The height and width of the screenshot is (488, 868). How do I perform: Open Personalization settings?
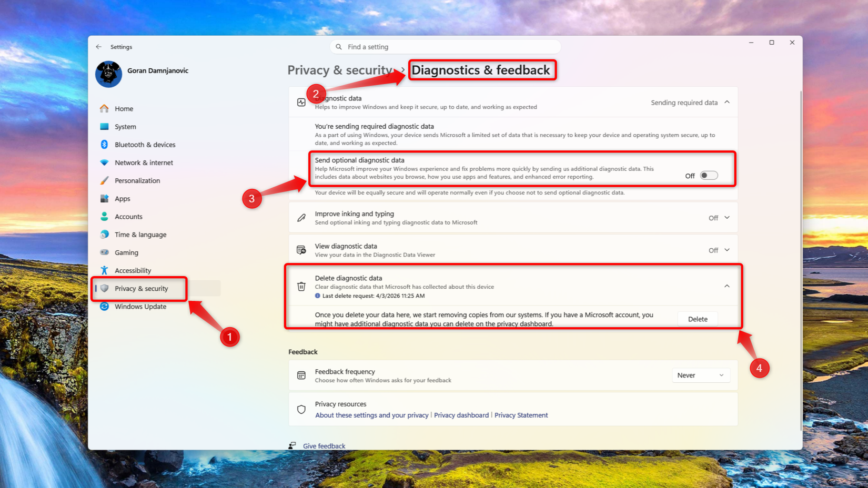pos(137,180)
